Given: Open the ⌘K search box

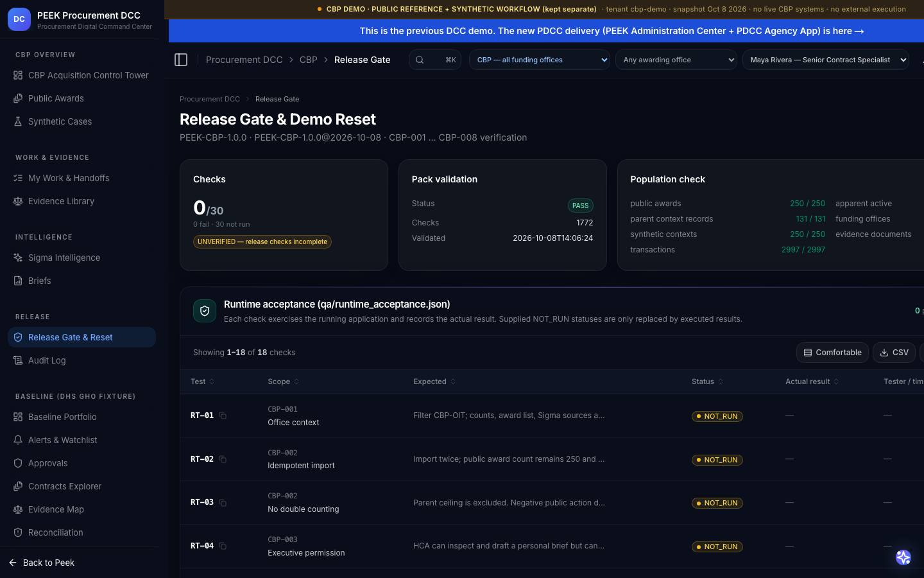Looking at the screenshot, I should tap(435, 60).
